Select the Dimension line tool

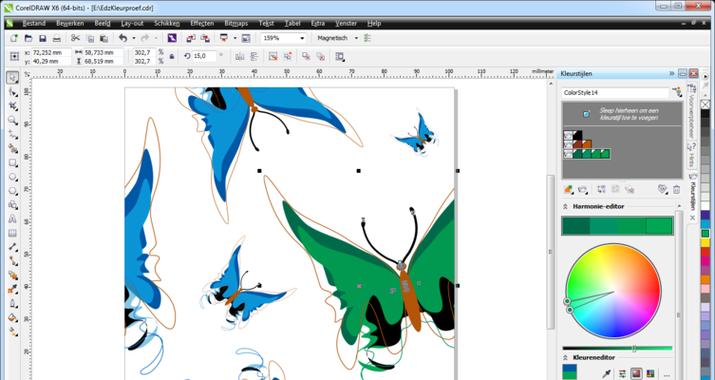pyautogui.click(x=13, y=247)
